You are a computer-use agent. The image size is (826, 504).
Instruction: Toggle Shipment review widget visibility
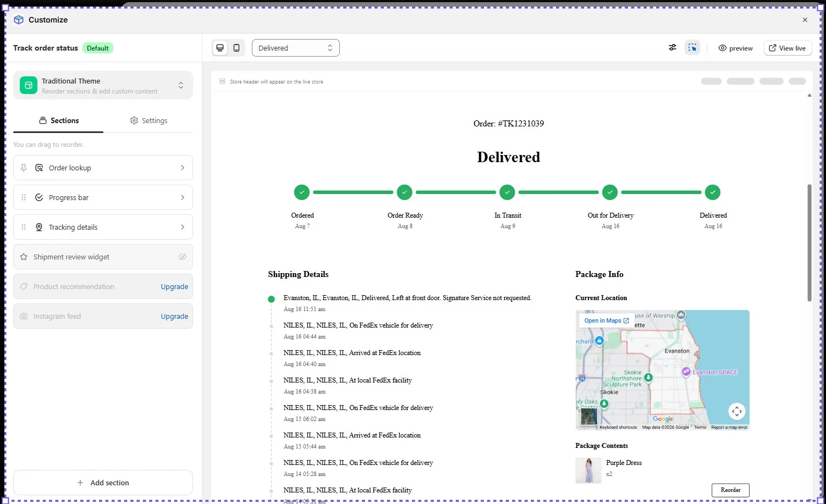click(x=183, y=257)
